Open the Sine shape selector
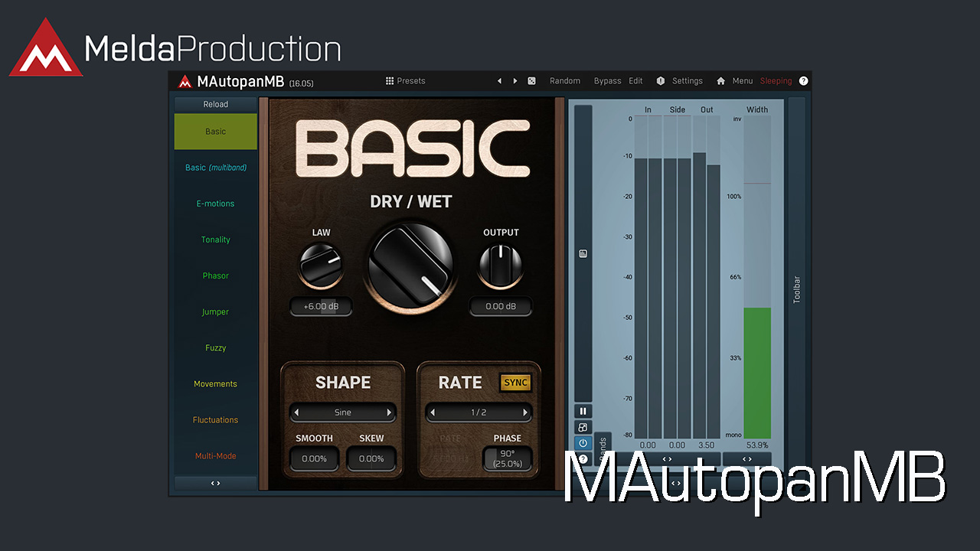Viewport: 980px width, 551px height. 343,412
